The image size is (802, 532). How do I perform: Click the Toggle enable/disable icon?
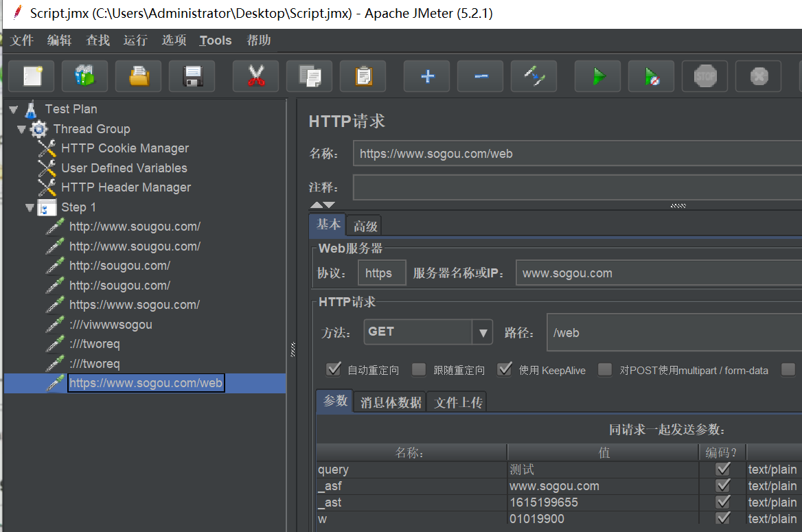coord(534,76)
